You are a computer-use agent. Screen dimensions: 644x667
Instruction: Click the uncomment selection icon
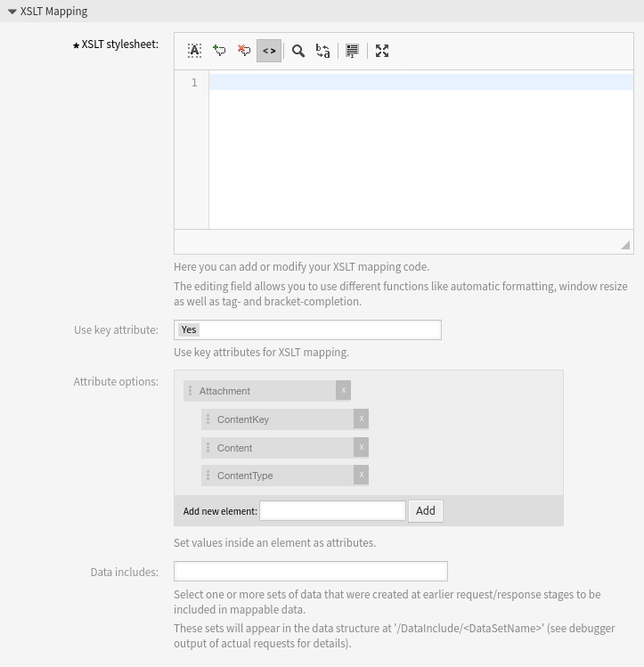244,51
